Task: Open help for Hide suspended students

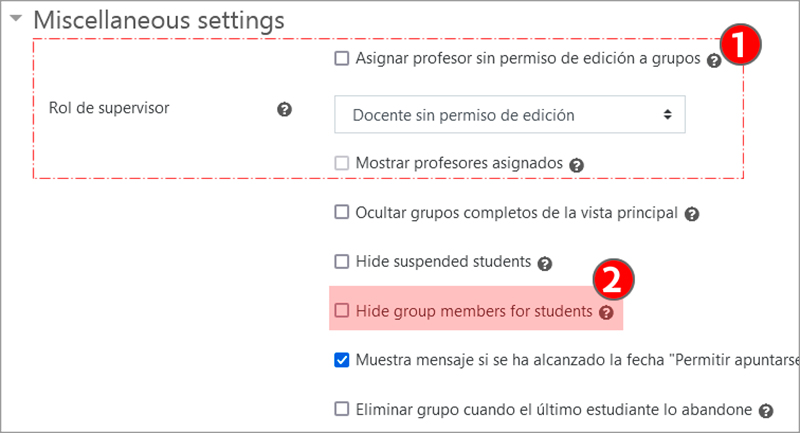Action: [544, 264]
